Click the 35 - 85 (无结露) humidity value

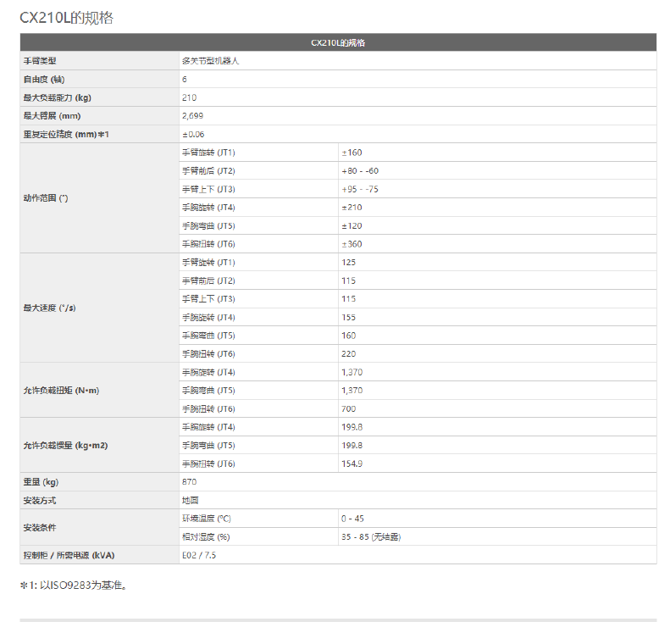tap(371, 536)
